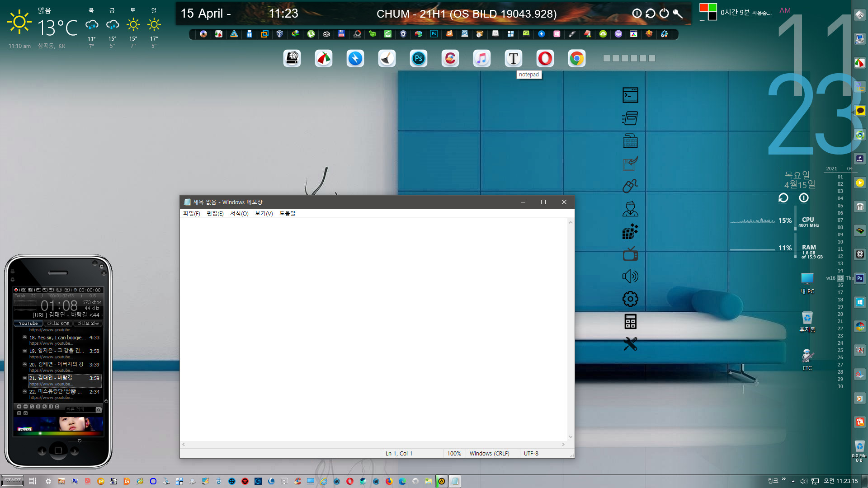
Task: Click the 빠른 검색 search field in player
Action: 80,409
